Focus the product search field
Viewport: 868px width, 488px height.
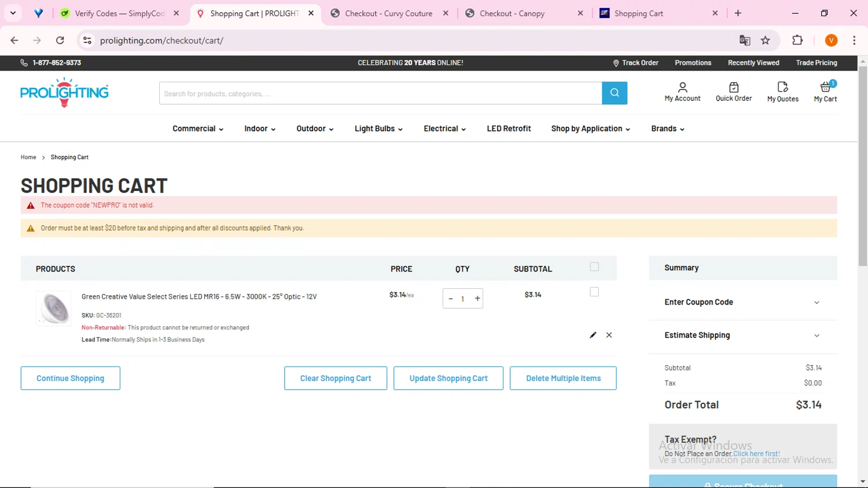(380, 93)
